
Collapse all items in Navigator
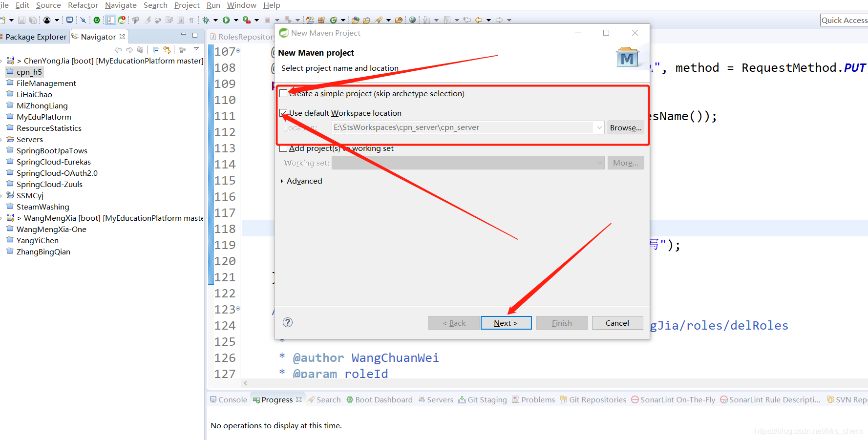tap(156, 50)
